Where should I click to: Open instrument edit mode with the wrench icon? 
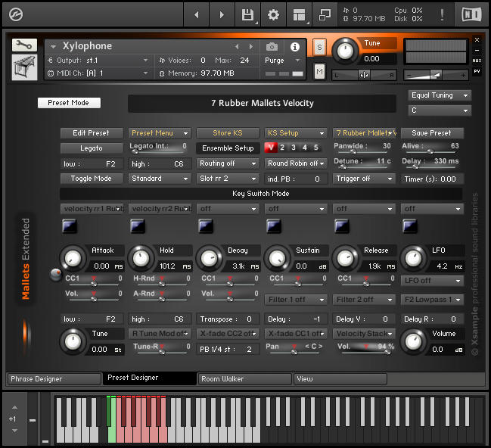[x=24, y=45]
